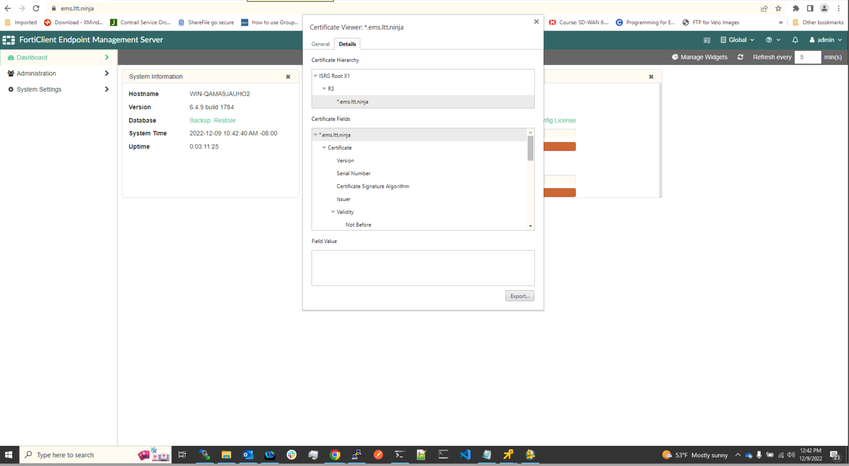This screenshot has width=849, height=466.
Task: Open FTP for Velo Images bookmark
Action: point(710,23)
